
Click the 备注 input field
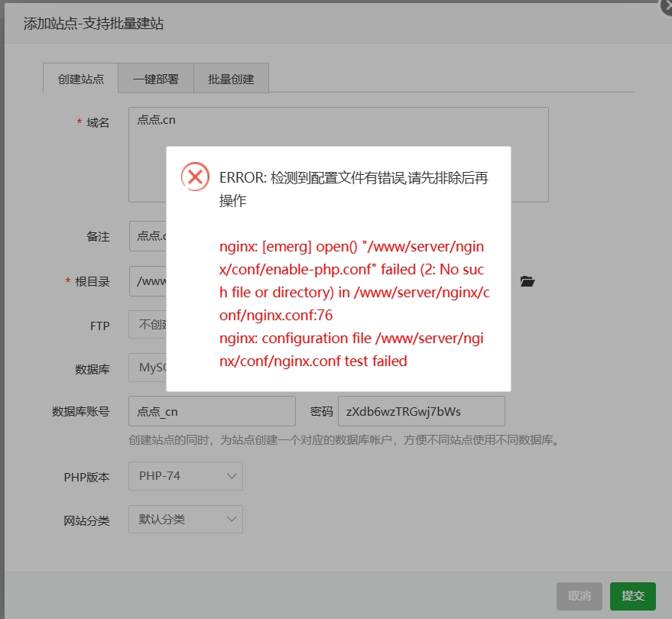[x=148, y=236]
